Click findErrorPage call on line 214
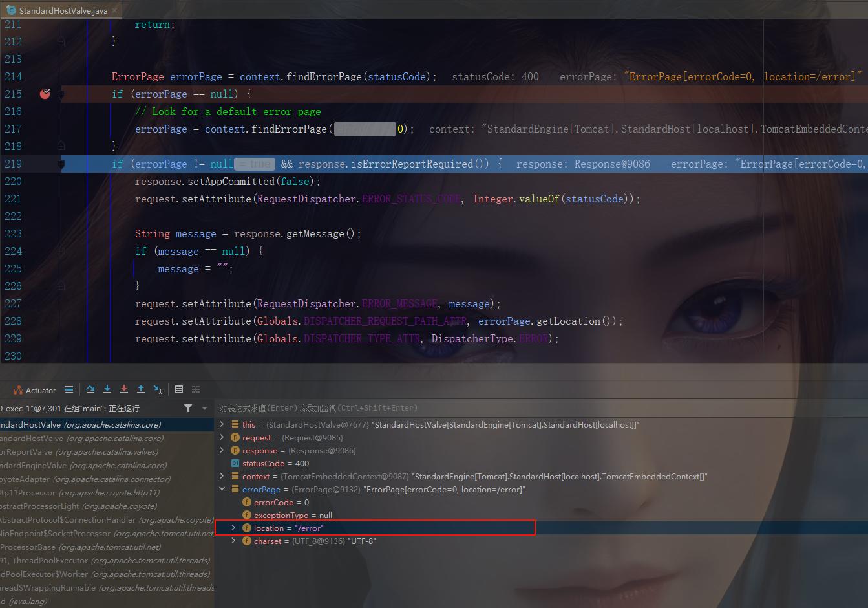The image size is (868, 608). click(324, 76)
